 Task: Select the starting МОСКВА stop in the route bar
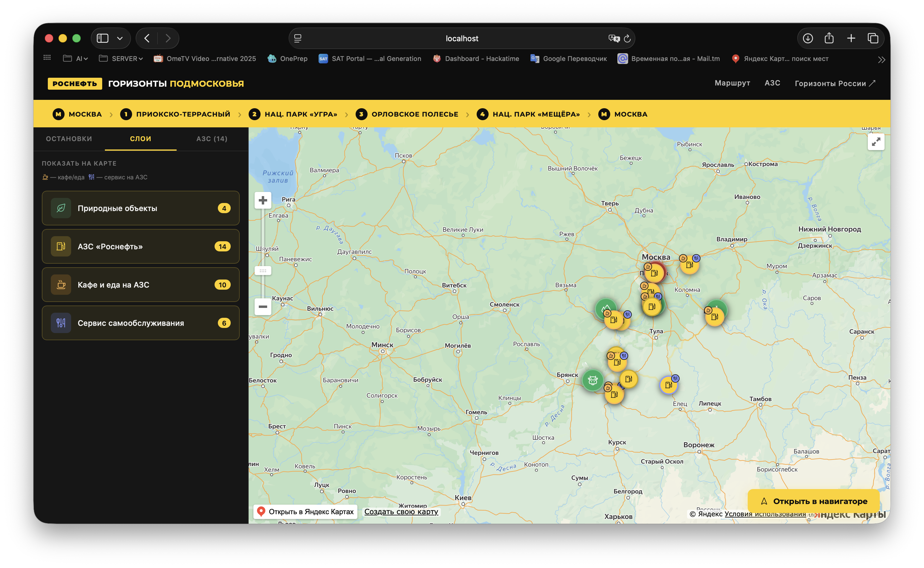[x=77, y=114]
